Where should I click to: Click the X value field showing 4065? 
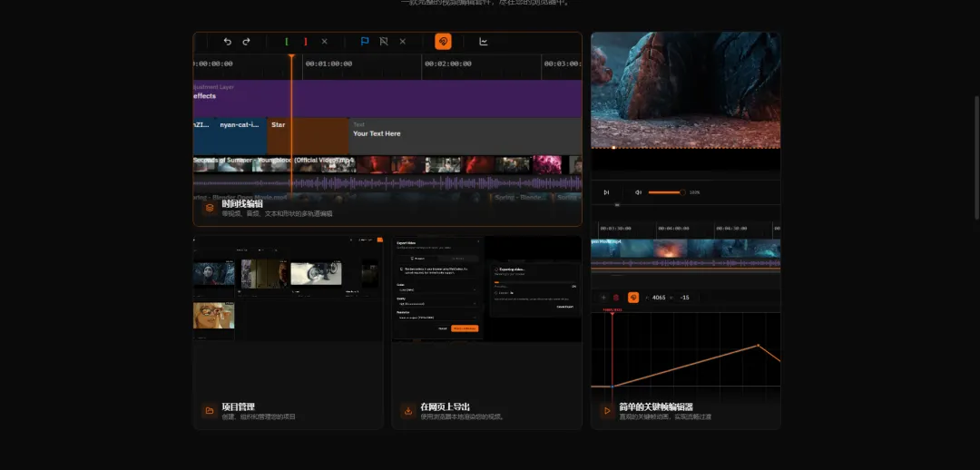pyautogui.click(x=659, y=298)
